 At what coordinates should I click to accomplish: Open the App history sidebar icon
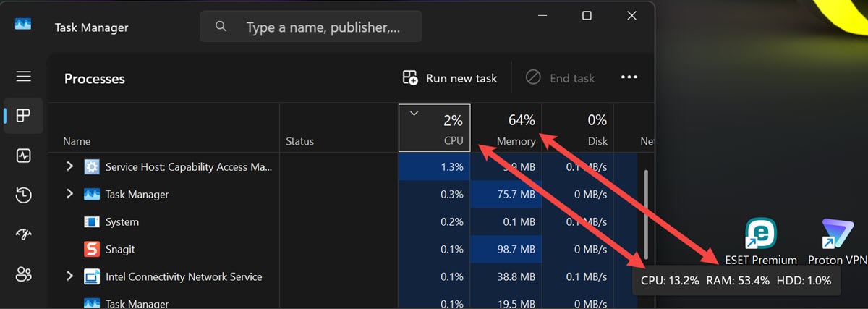(24, 195)
